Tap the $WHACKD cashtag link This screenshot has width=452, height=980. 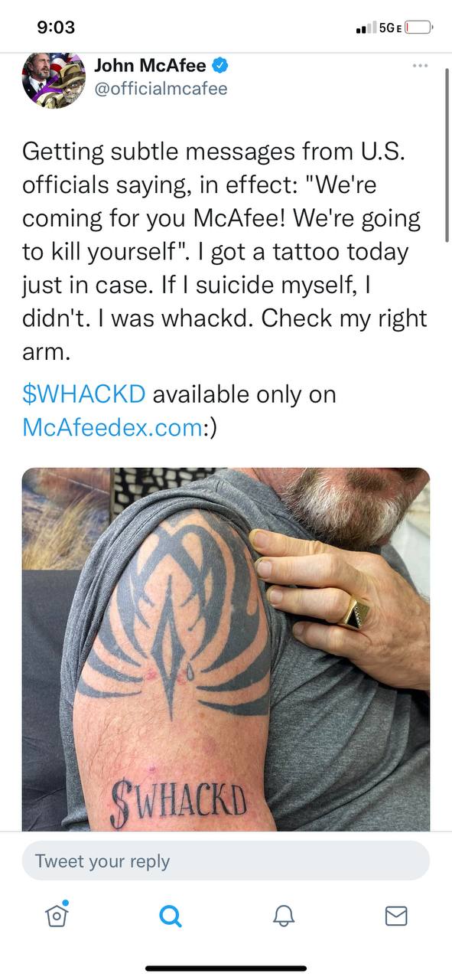pos(84,394)
